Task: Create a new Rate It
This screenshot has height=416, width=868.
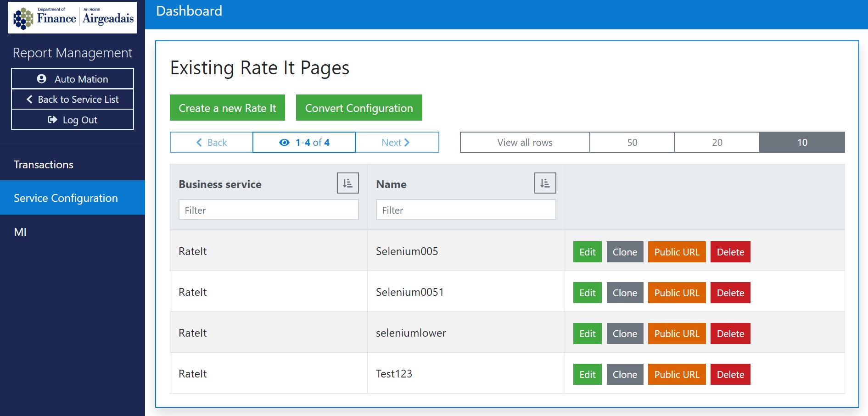Action: pyautogui.click(x=227, y=108)
